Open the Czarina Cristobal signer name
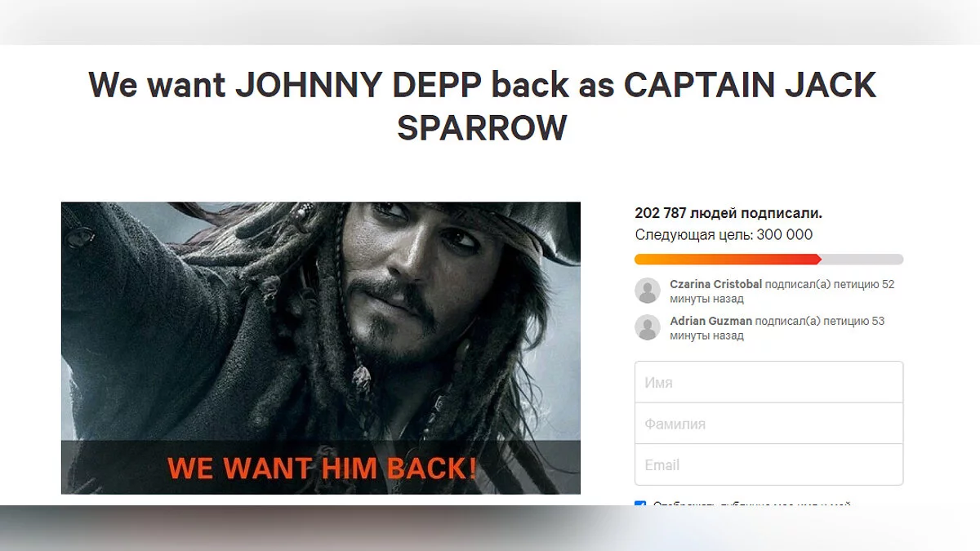The image size is (980, 551). (x=716, y=284)
